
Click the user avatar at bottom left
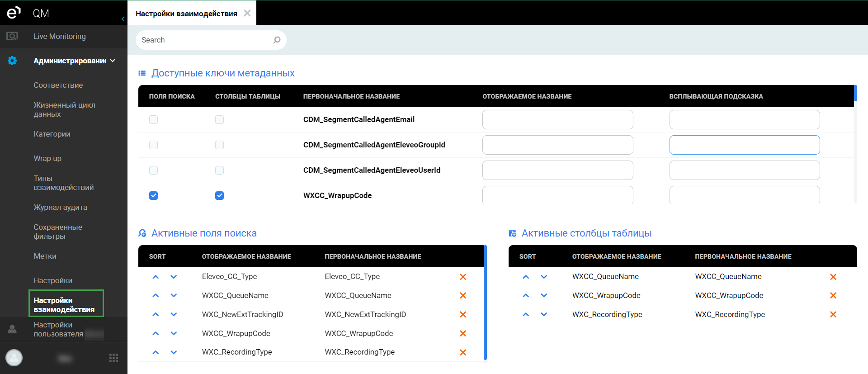pyautogui.click(x=14, y=358)
